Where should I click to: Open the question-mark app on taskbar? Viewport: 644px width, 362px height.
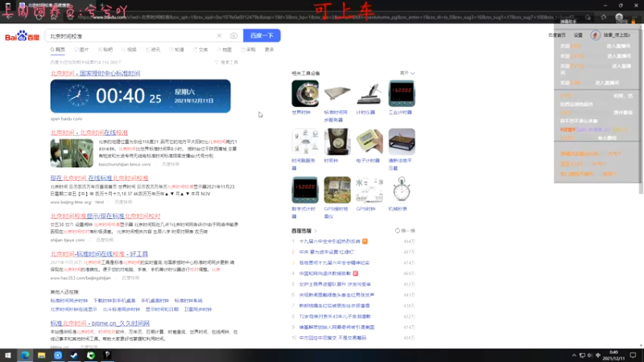coord(107,356)
